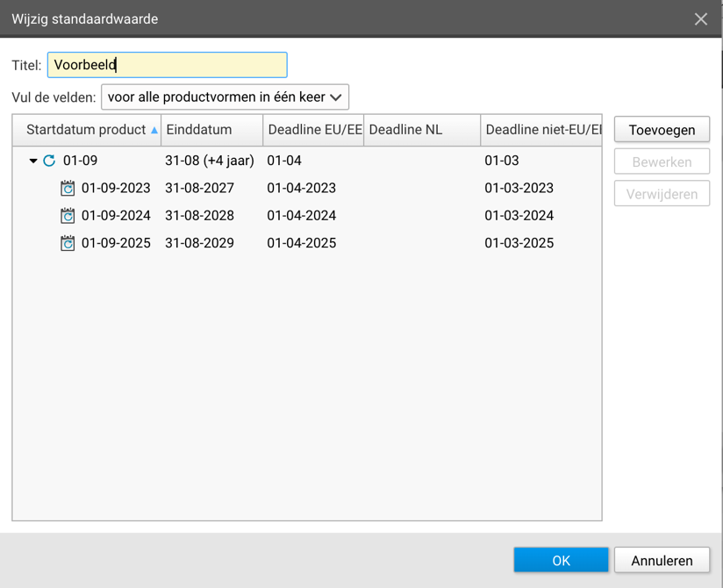Click the EU deadline 01-04-2023
Screen dimensions: 723x588
[302, 188]
